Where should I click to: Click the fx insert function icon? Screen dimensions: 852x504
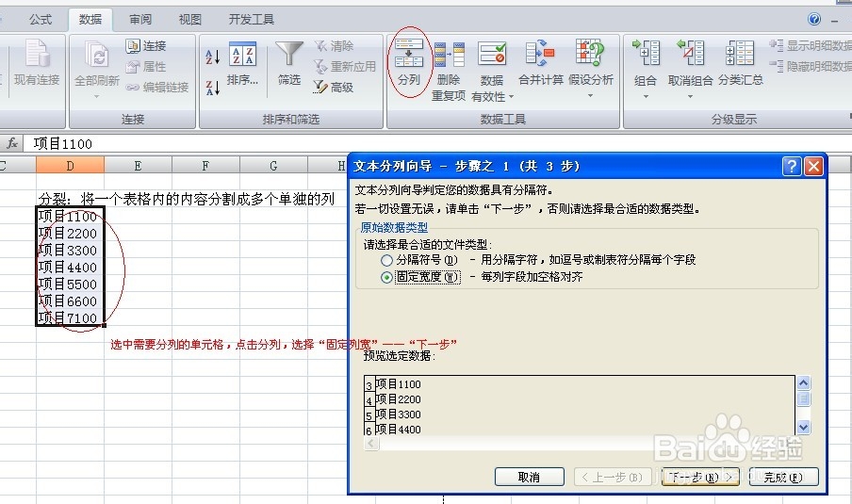coord(12,143)
